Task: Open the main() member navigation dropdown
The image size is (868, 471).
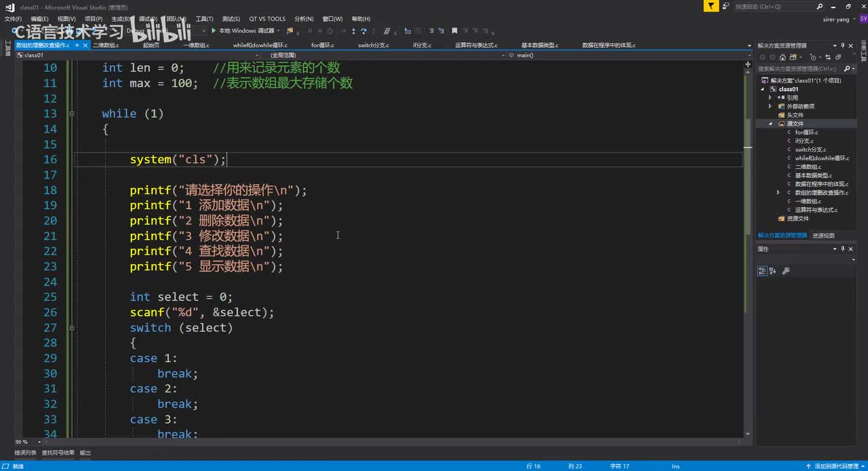Action: [x=749, y=55]
